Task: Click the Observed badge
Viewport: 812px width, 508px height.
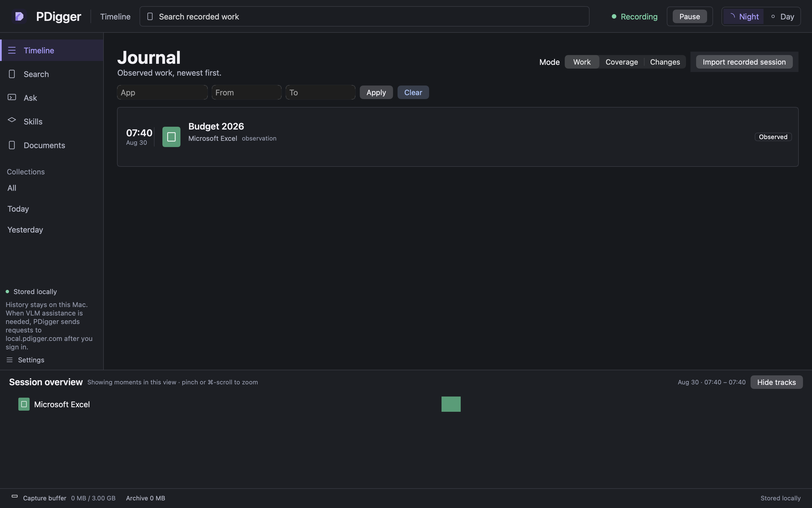Action: click(773, 137)
